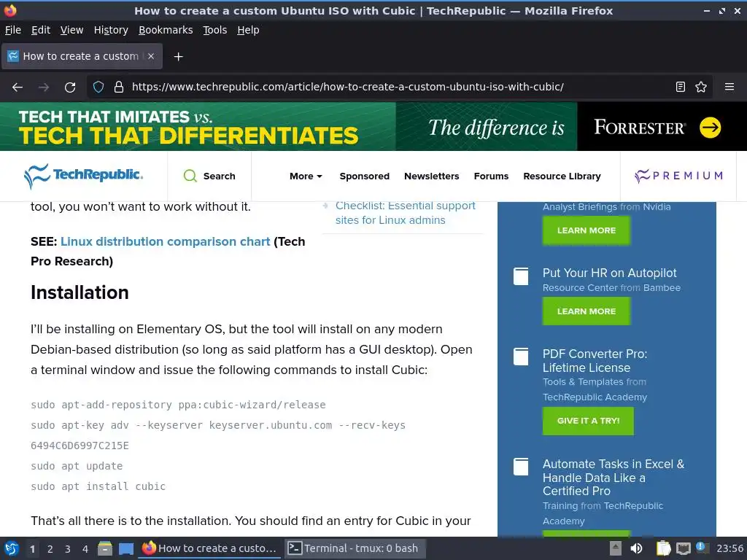
Task: Click the notification update tray icon
Action: [x=701, y=548]
